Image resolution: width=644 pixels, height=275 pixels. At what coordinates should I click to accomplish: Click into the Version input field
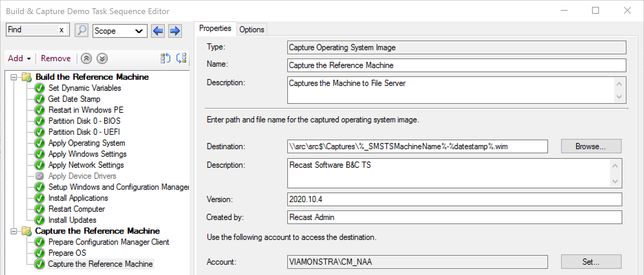(x=454, y=199)
